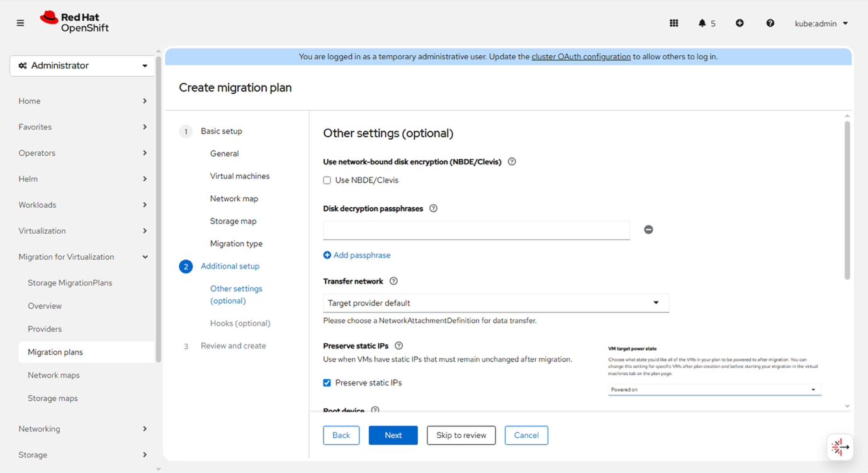Click the Red Hat OpenShift logo
The image size is (868, 473).
74,22
